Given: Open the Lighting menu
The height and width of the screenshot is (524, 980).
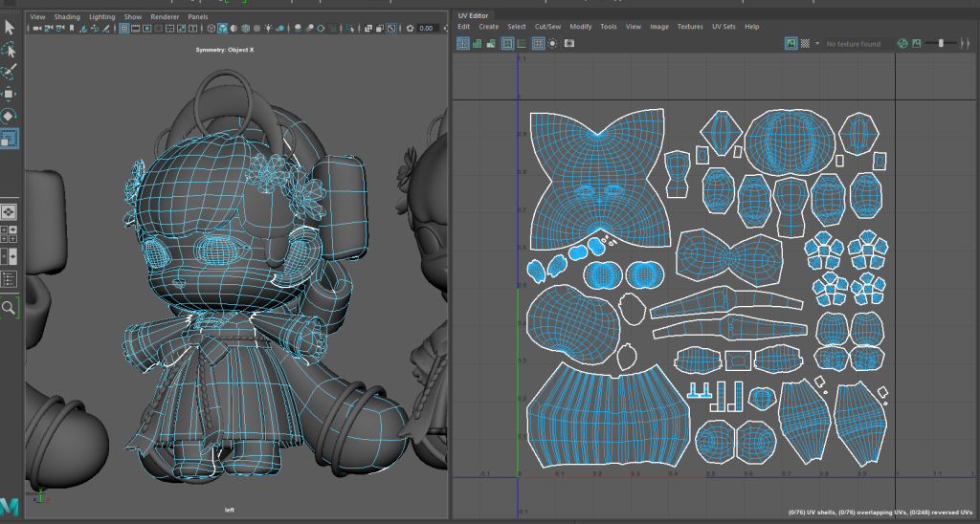Looking at the screenshot, I should [101, 17].
